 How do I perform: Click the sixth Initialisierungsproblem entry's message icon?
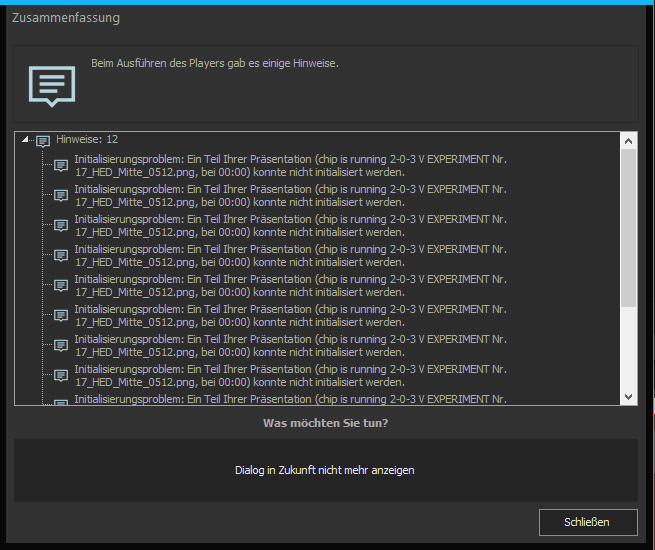pyautogui.click(x=61, y=315)
